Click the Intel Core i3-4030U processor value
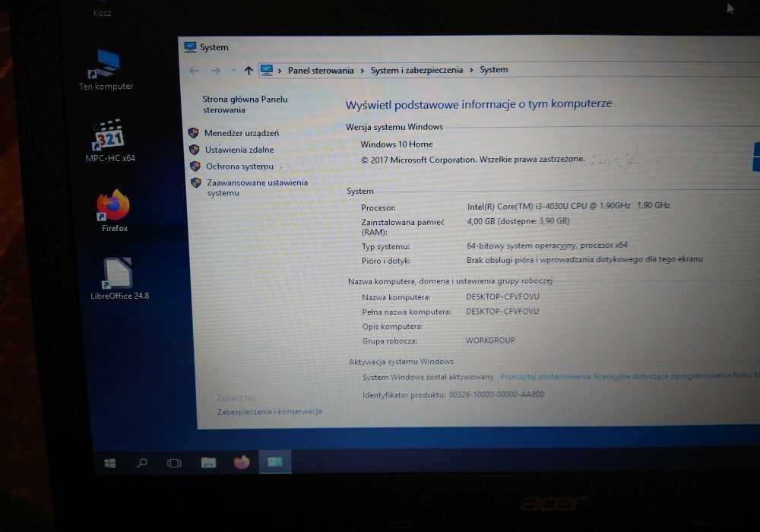The height and width of the screenshot is (532, 760). 568,206
